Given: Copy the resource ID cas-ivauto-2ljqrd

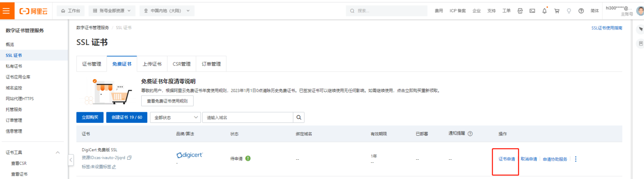Looking at the screenshot, I should 129,158.
